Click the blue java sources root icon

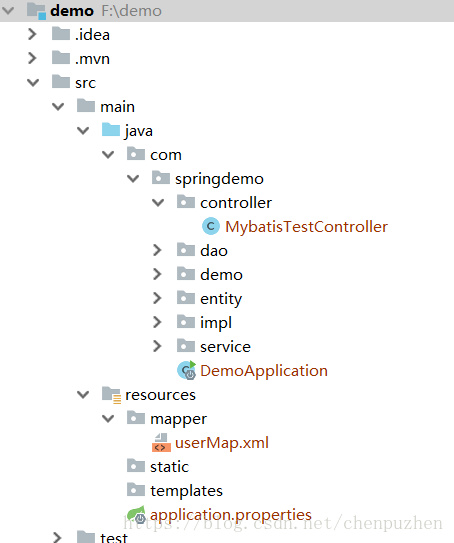111,130
